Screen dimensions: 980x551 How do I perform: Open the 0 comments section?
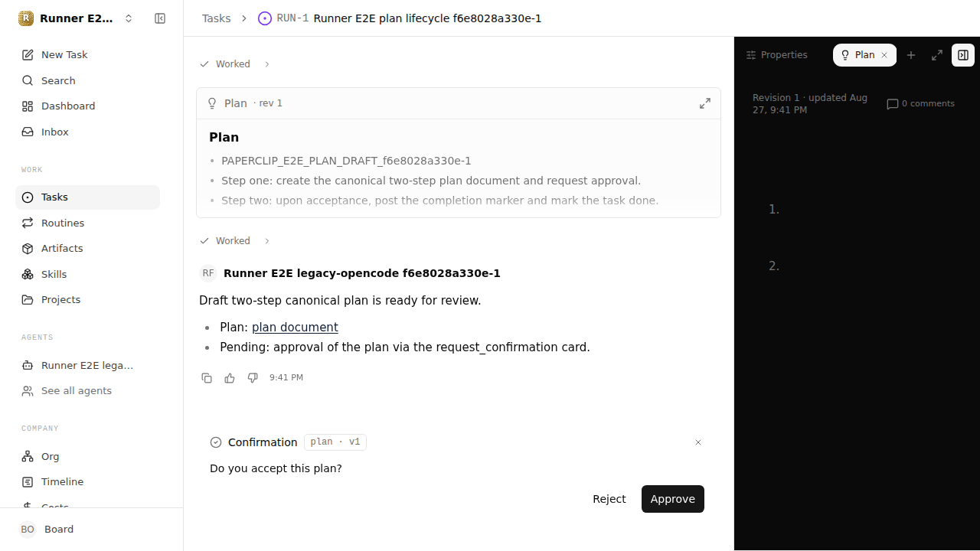920,104
